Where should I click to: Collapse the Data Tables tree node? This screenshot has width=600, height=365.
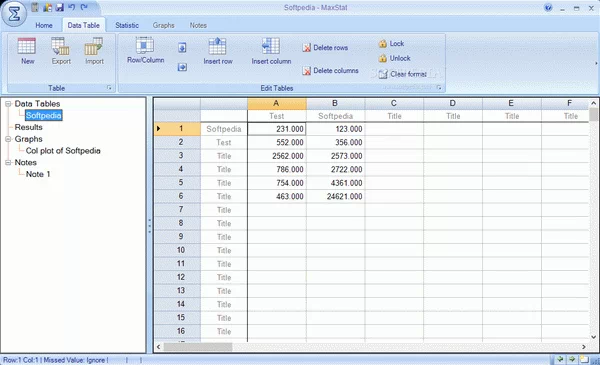point(8,104)
